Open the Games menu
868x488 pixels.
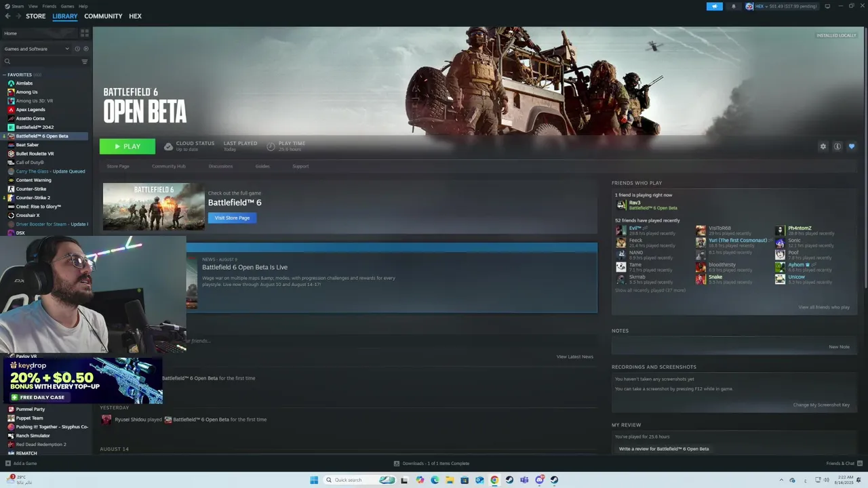click(67, 6)
